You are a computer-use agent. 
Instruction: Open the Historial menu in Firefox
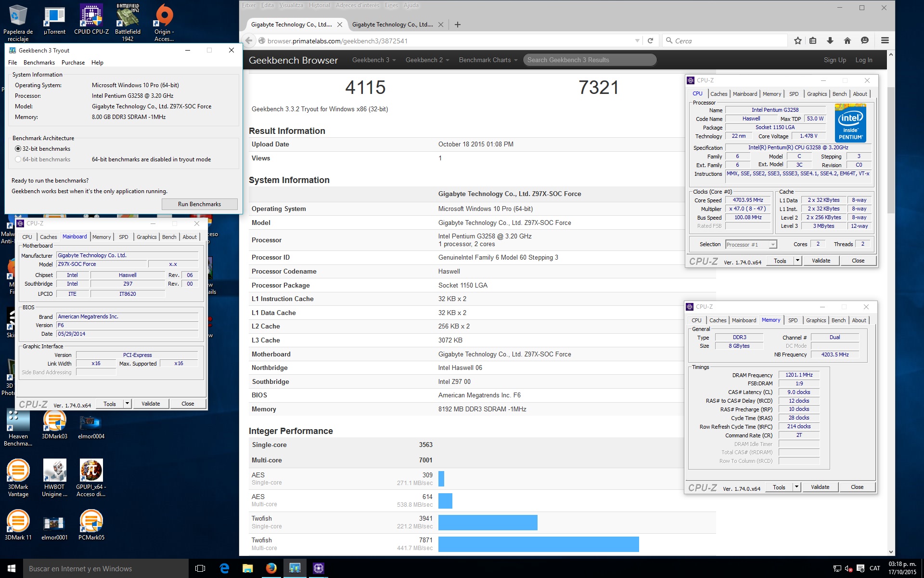click(320, 5)
